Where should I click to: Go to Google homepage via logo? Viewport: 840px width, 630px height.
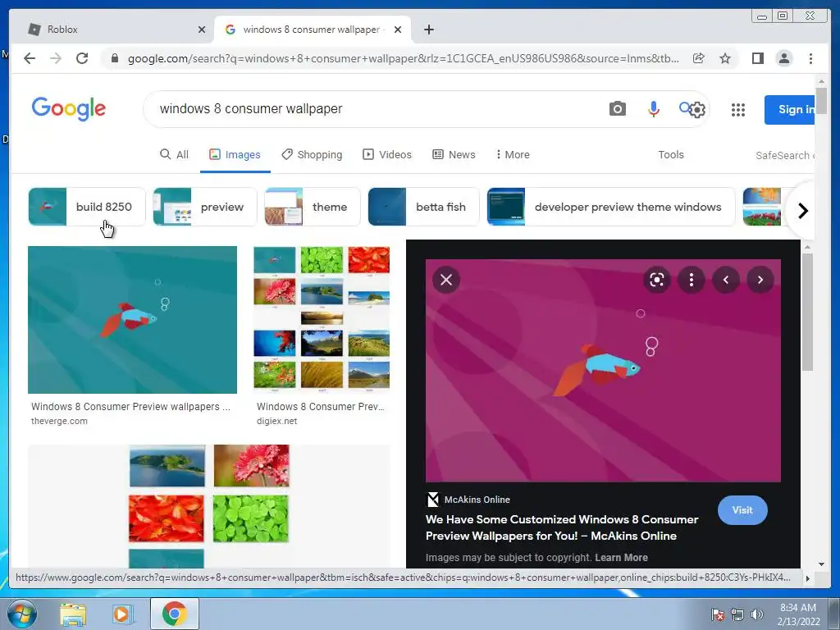[69, 109]
